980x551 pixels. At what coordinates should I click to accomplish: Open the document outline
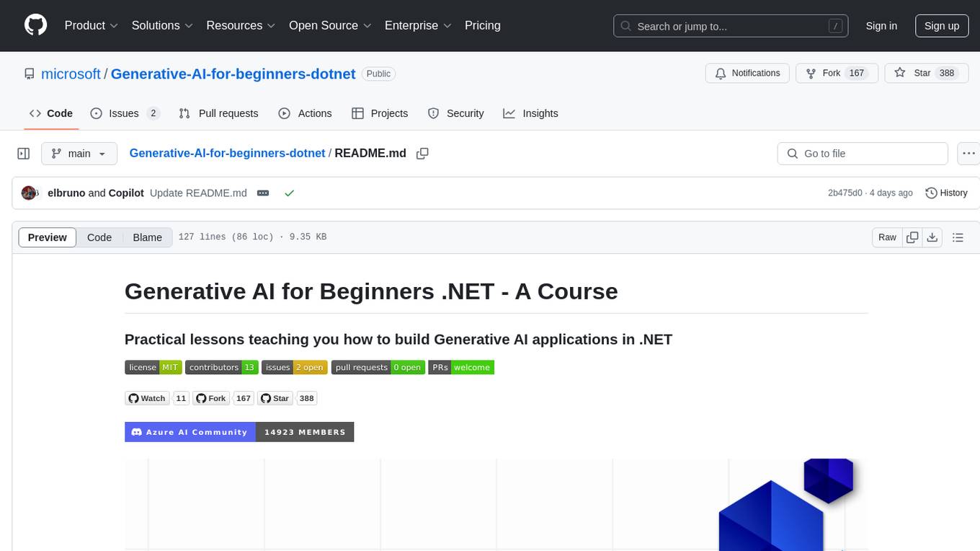coord(958,237)
